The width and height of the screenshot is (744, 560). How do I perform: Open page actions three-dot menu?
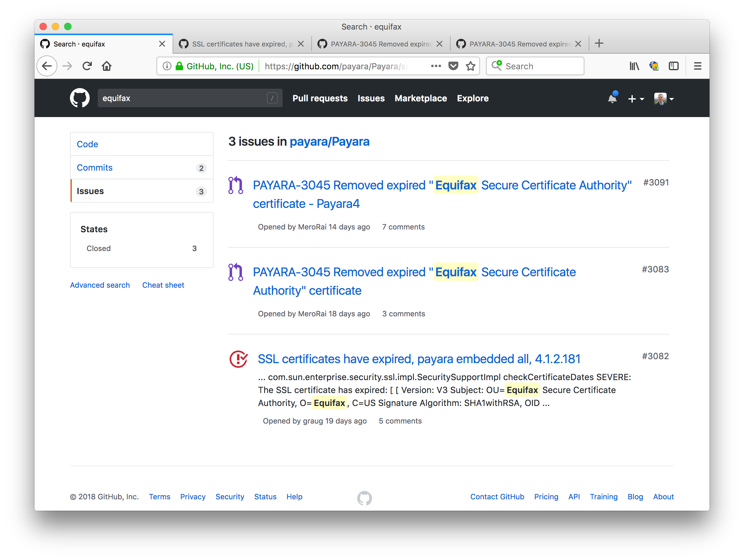436,66
